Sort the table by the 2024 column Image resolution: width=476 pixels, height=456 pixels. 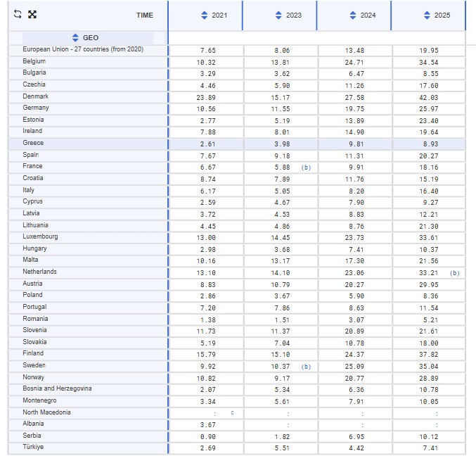pyautogui.click(x=354, y=15)
